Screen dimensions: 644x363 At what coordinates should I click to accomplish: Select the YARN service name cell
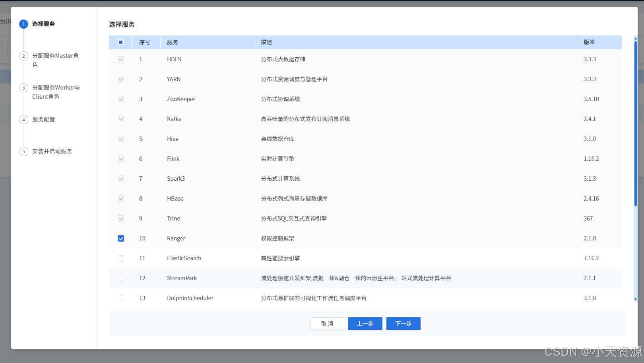(174, 79)
